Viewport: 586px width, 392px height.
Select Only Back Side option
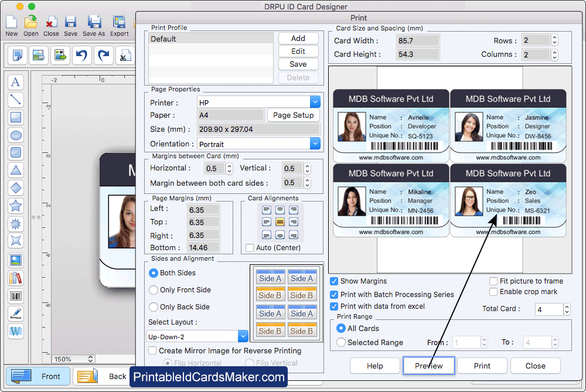(x=153, y=307)
